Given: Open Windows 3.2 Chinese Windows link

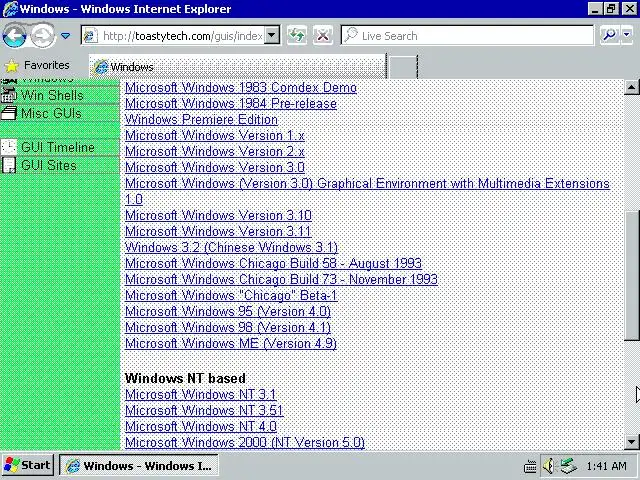Looking at the screenshot, I should pyautogui.click(x=231, y=247).
